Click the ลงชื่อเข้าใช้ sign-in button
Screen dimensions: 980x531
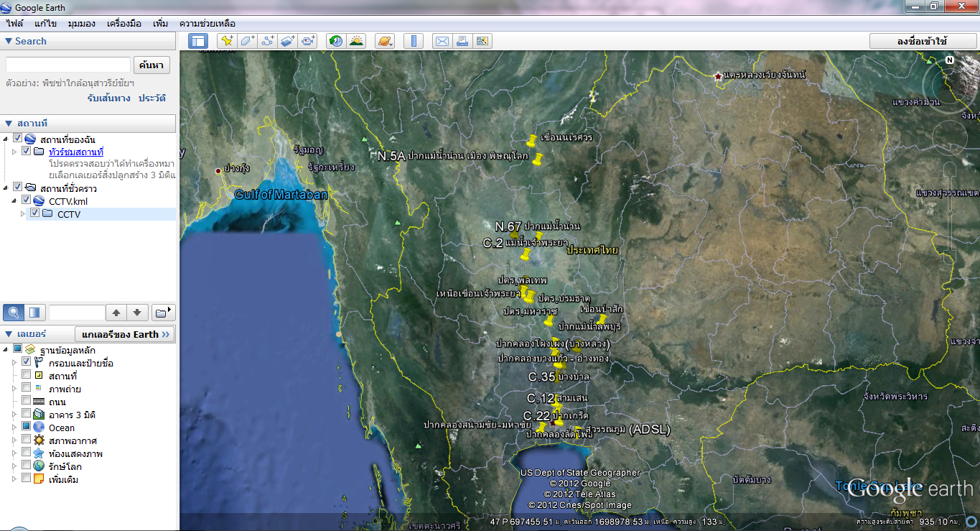pos(923,41)
